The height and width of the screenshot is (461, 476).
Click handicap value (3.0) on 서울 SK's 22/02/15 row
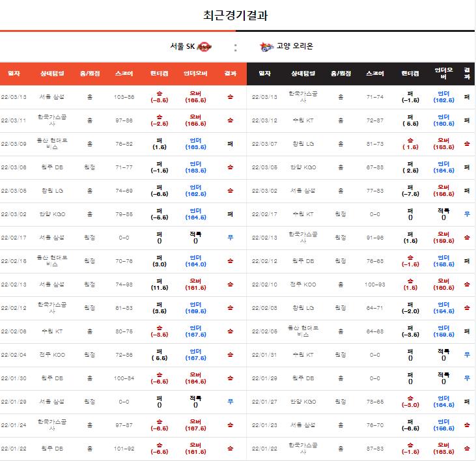point(160,264)
